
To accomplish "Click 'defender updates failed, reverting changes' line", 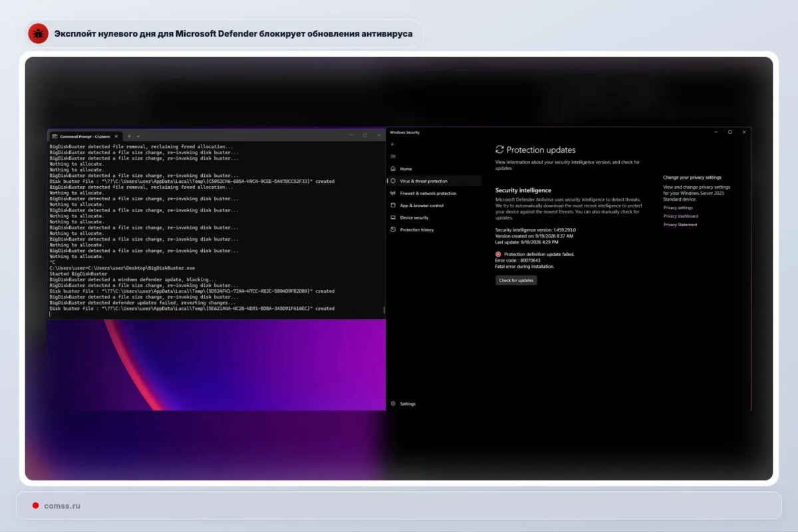I will pos(144,303).
